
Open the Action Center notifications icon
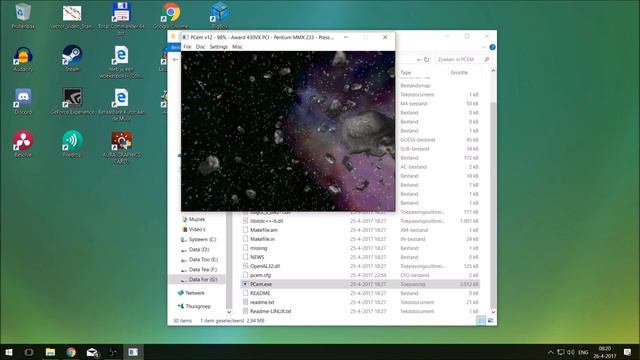pyautogui.click(x=627, y=352)
